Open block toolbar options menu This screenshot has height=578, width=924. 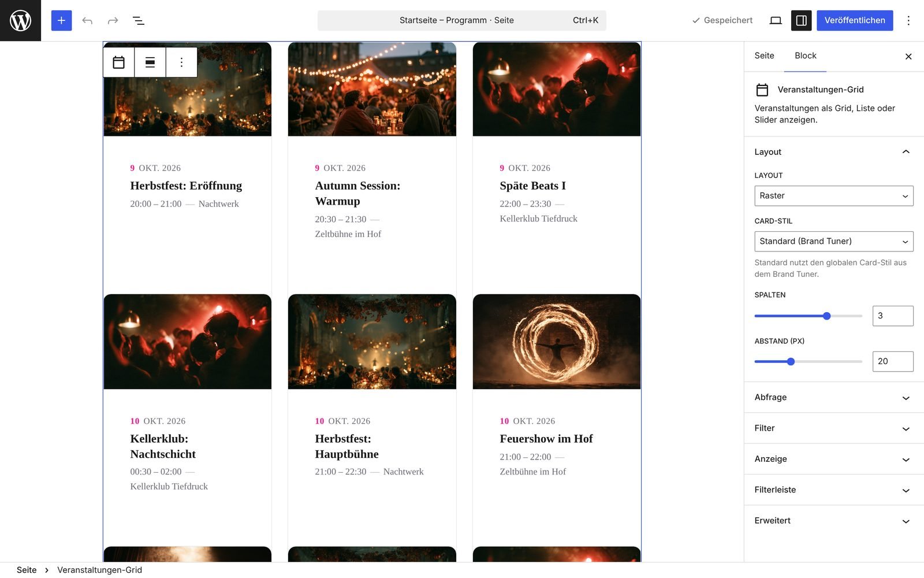(181, 62)
